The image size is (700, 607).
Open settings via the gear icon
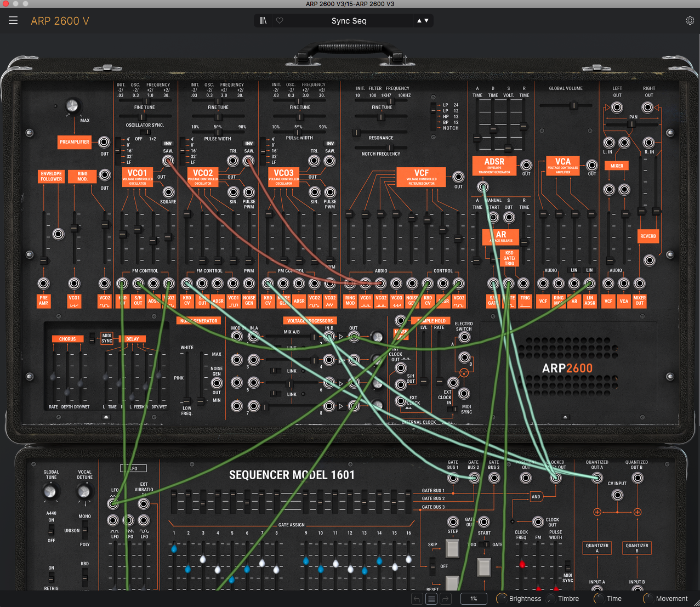pyautogui.click(x=690, y=21)
